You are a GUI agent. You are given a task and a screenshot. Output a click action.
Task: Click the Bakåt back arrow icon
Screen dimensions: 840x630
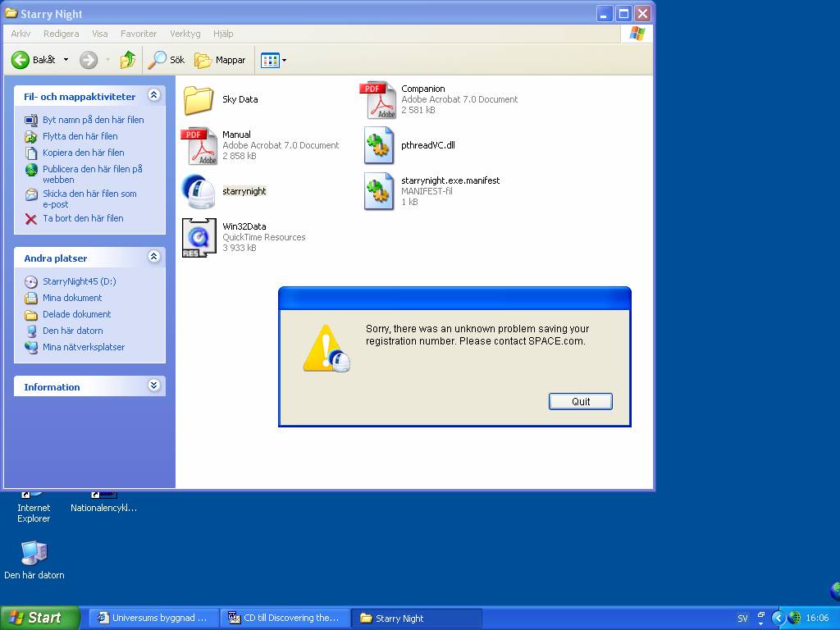pyautogui.click(x=21, y=60)
